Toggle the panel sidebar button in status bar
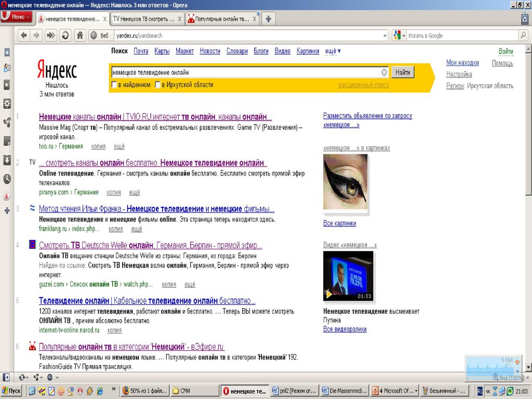 click(6, 377)
